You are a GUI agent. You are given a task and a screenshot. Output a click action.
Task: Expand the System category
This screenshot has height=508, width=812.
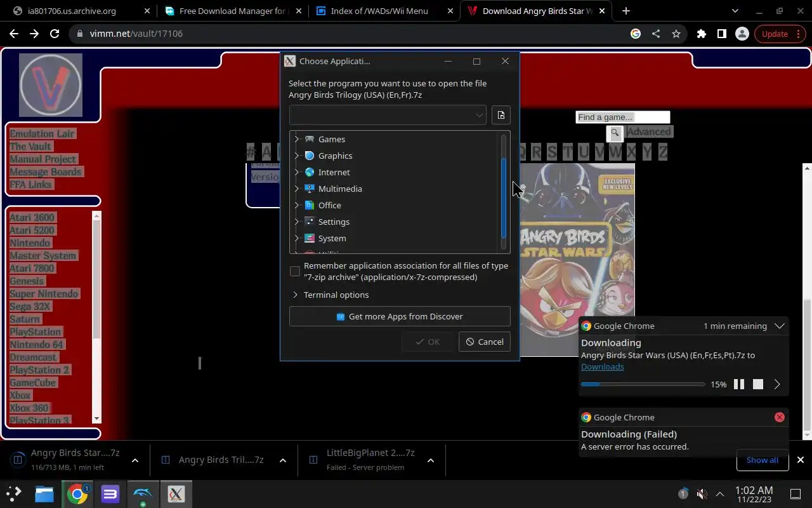[x=296, y=238]
